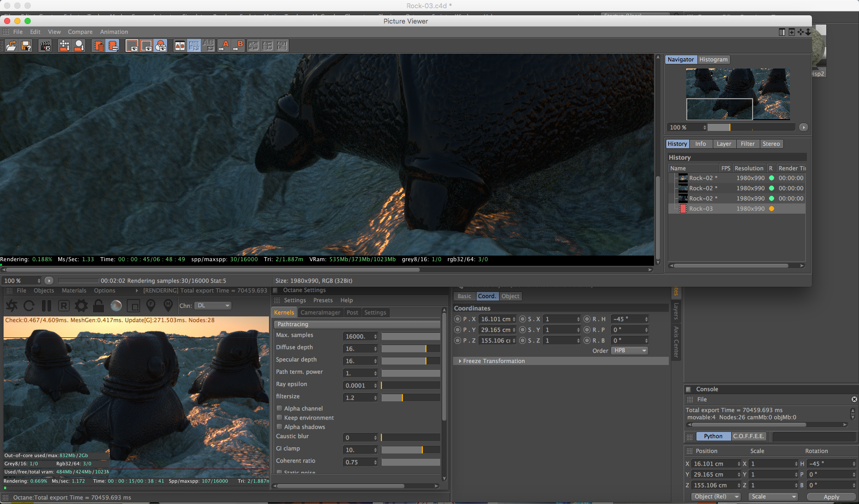The height and width of the screenshot is (504, 859).
Task: Pause the Octane Live Viewer render
Action: (x=47, y=306)
